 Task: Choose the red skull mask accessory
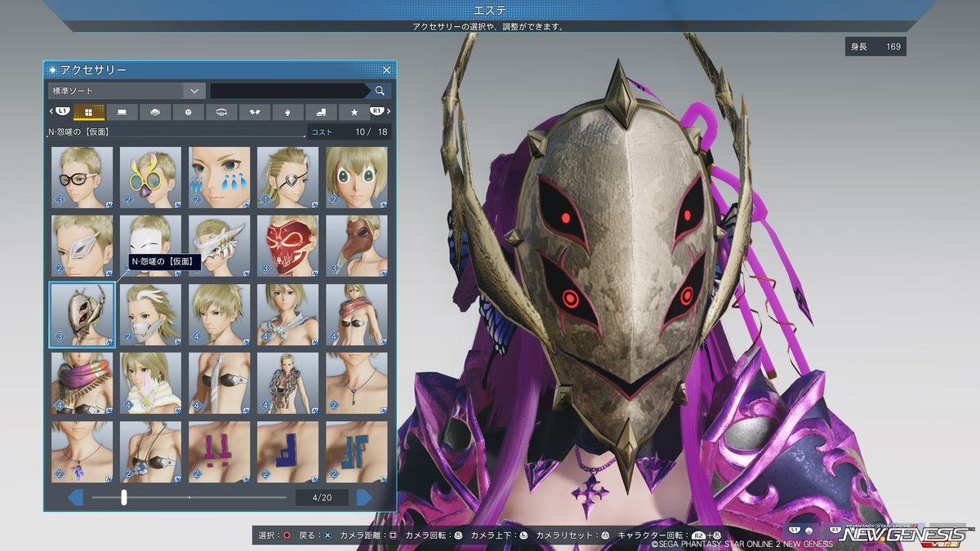tap(287, 246)
